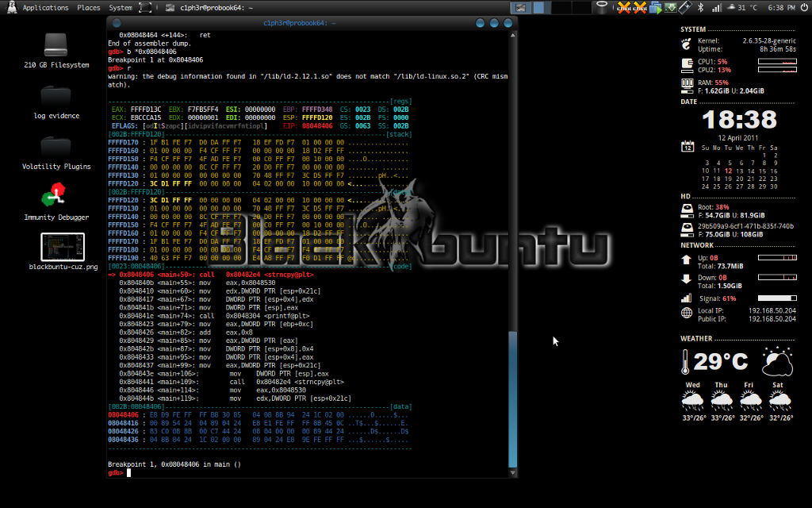
Task: Switch to the third workspace in switcher
Action: tap(561, 8)
